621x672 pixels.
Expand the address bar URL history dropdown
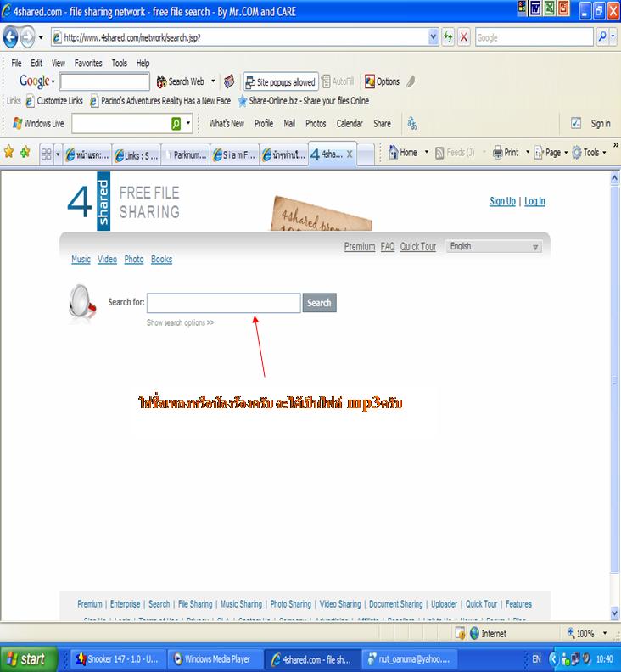[x=434, y=37]
